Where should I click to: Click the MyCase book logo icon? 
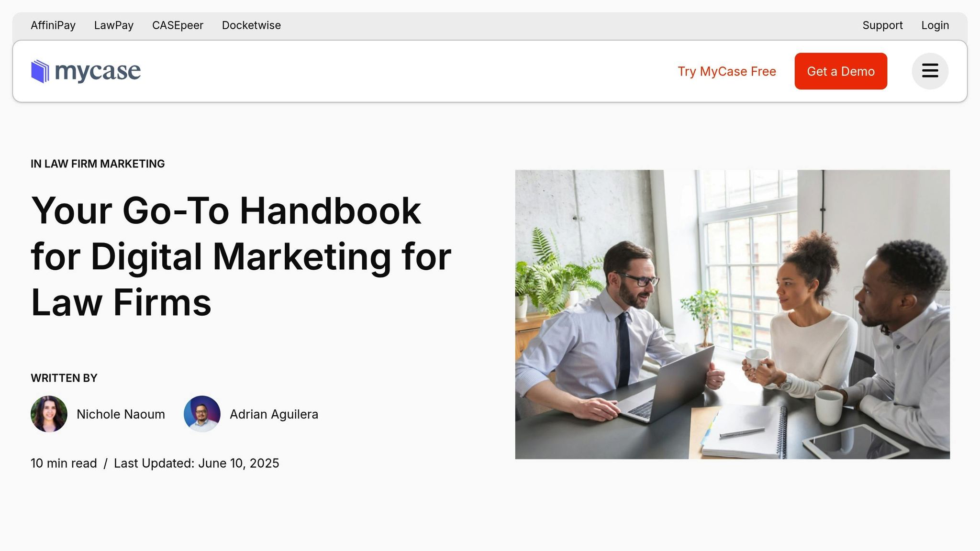[x=40, y=71]
